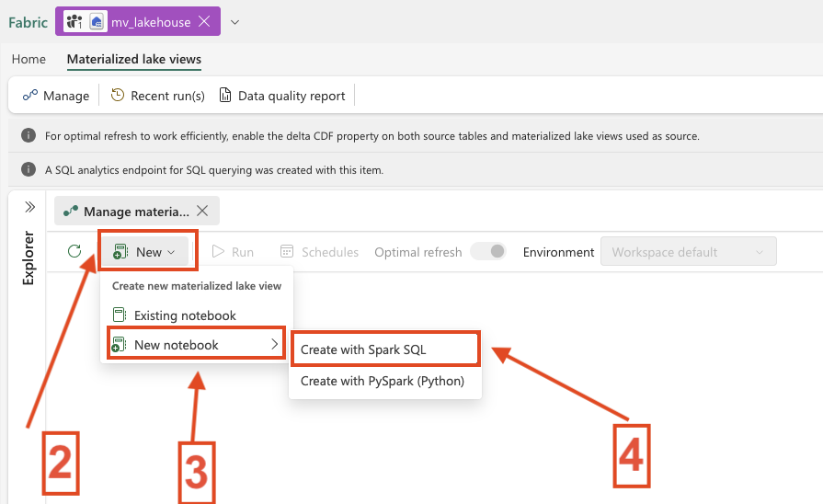
Task: Close the mv_lakehouse tab
Action: click(x=205, y=21)
